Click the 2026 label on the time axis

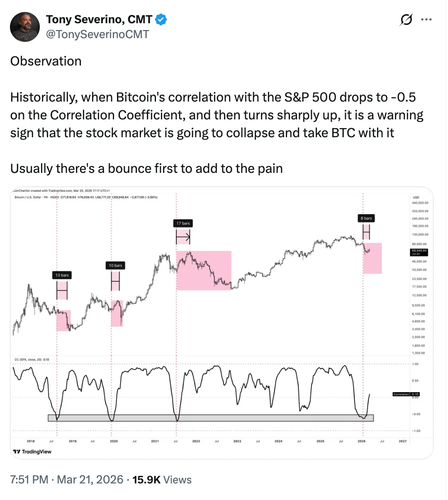(x=361, y=441)
